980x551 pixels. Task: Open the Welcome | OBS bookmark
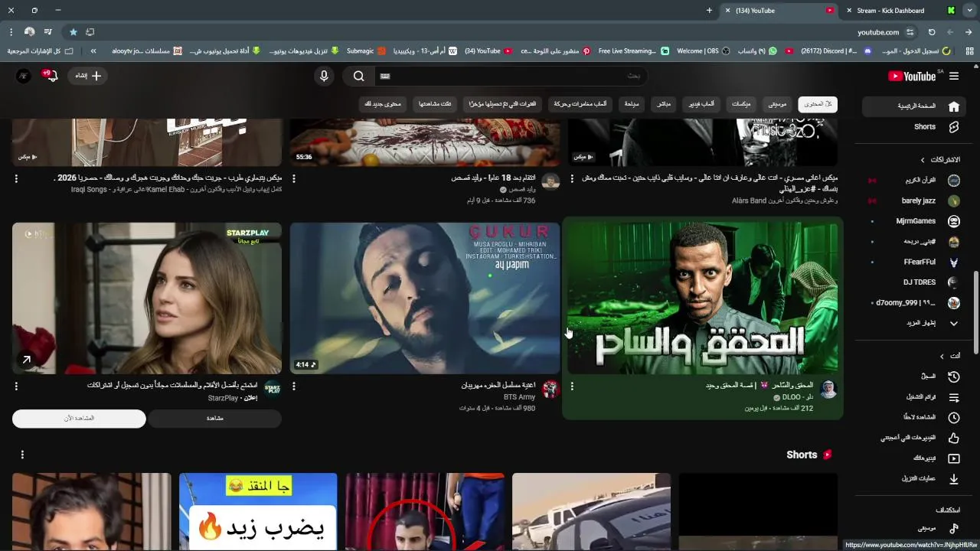(x=704, y=51)
